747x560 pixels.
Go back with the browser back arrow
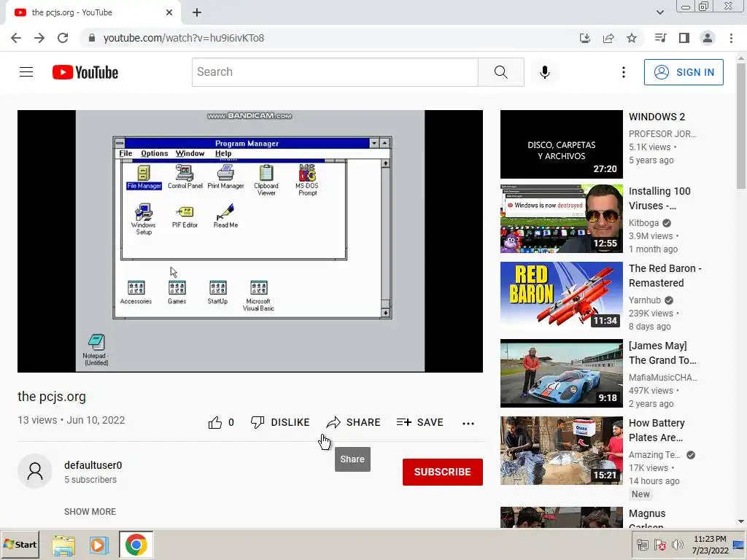tap(16, 38)
